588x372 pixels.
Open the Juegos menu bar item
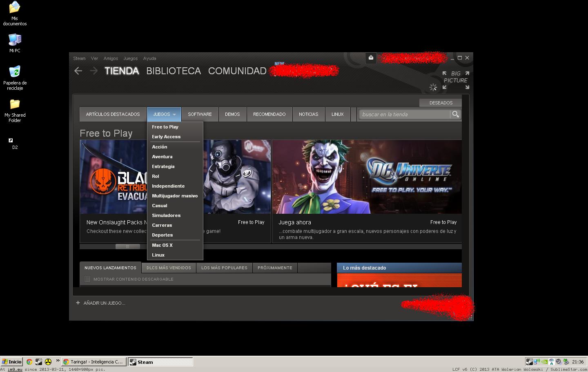(131, 58)
